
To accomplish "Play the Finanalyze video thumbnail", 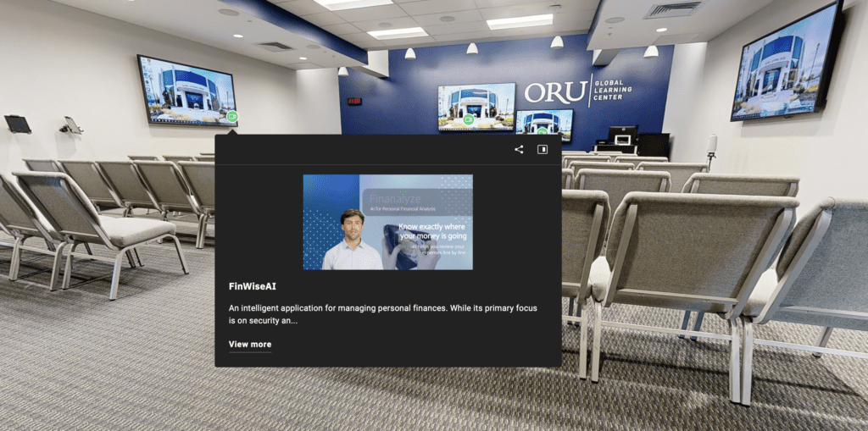I will pyautogui.click(x=387, y=222).
